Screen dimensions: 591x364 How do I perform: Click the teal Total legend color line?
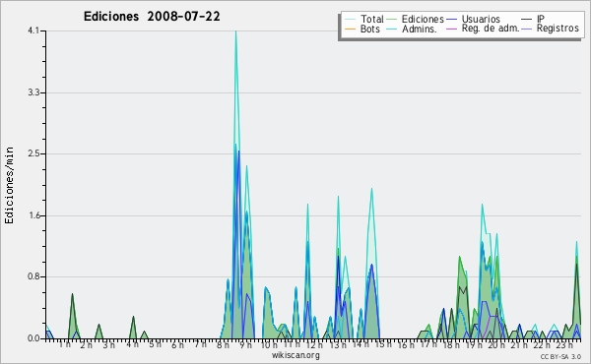point(350,20)
